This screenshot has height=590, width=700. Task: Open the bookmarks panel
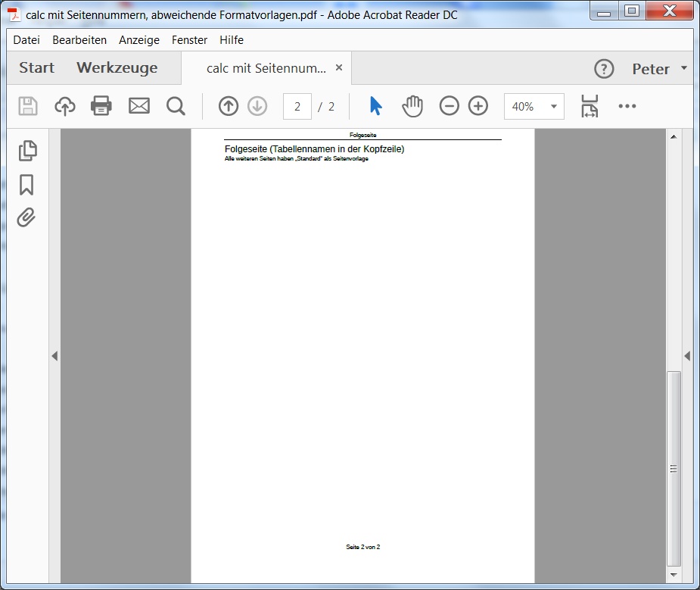click(x=26, y=185)
